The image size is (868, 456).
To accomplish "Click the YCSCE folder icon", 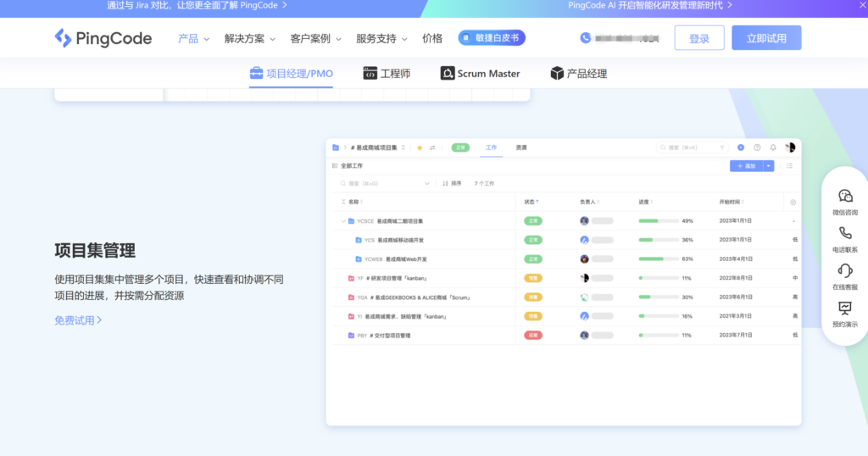I will (351, 221).
